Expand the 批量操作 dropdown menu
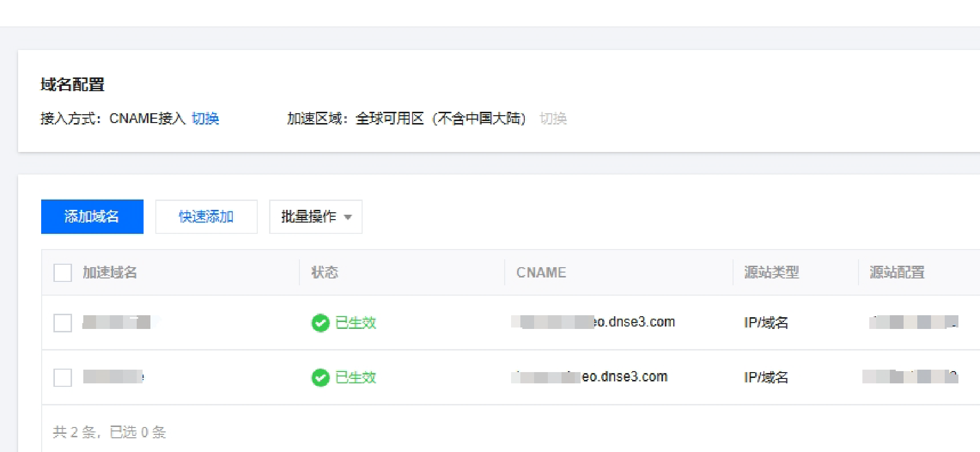The width and height of the screenshot is (980, 452). pos(315,217)
